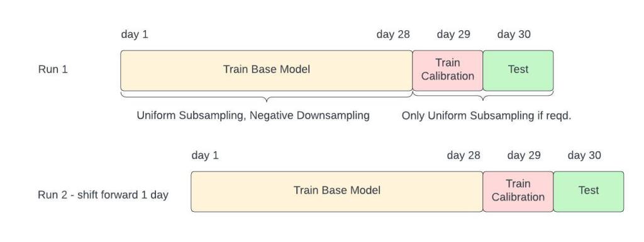This screenshot has height=242, width=644.
Task: Click the day 28 label above Run 2
Action: [464, 155]
